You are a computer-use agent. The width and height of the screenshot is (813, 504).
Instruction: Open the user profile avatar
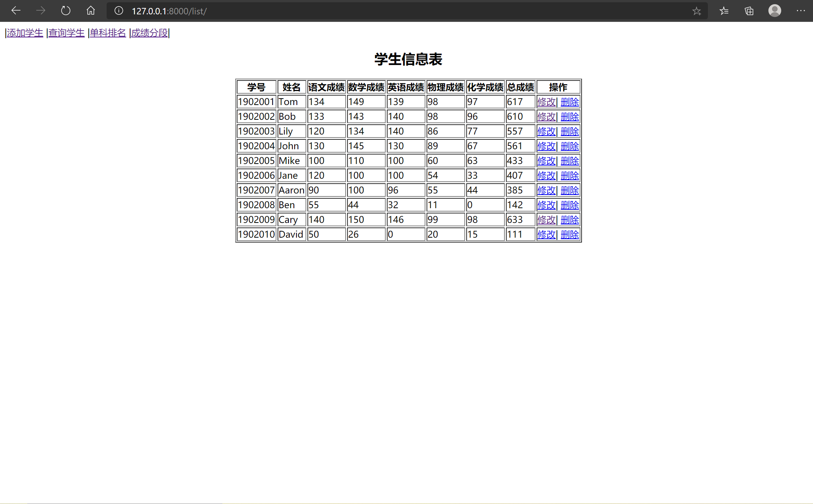pos(774,11)
